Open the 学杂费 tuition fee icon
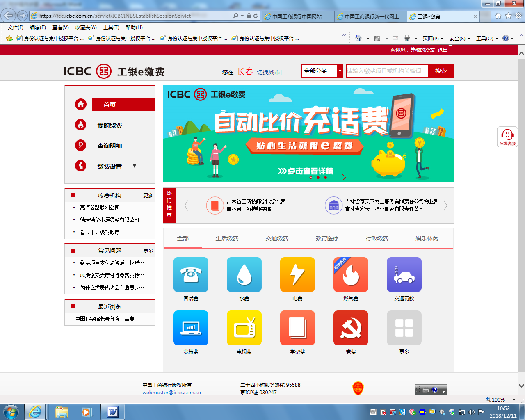This screenshot has height=420, width=525. (x=297, y=328)
